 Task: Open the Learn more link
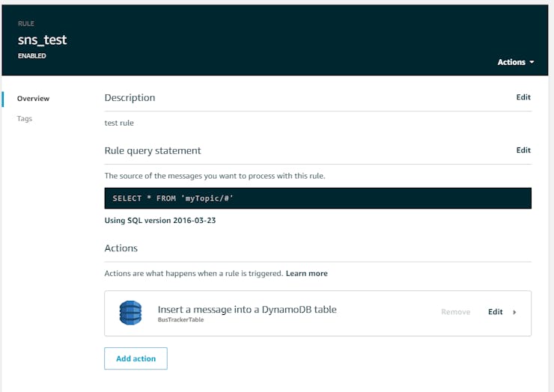click(x=306, y=274)
